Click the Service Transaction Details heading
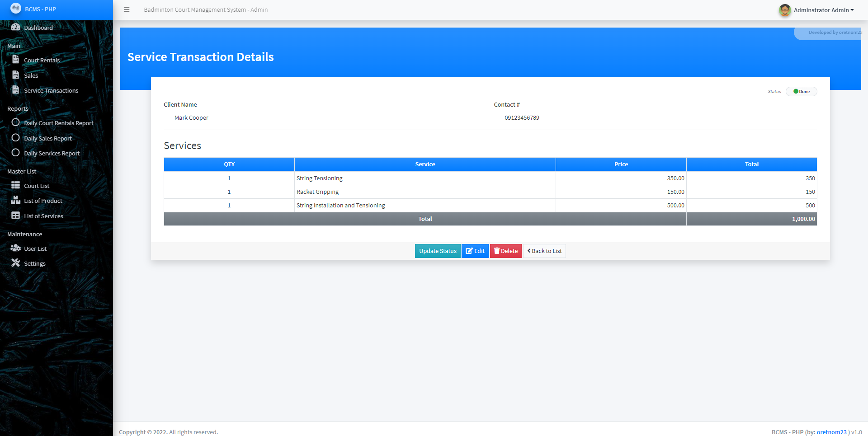Image resolution: width=868 pixels, height=436 pixels. click(200, 57)
